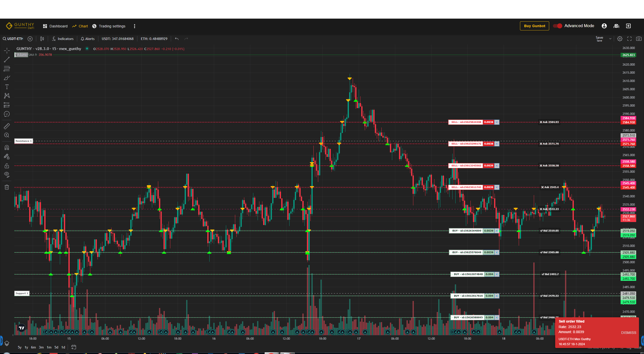Toggle hide all drawings eye icon

(x=7, y=174)
